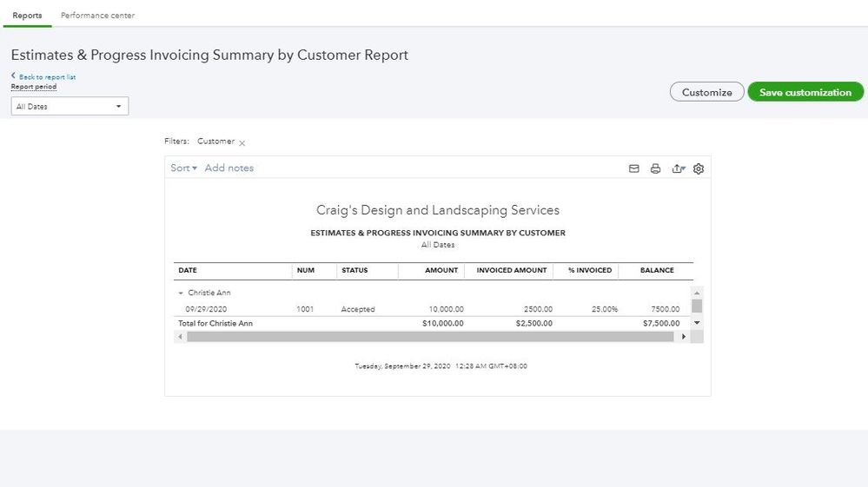Click the vertical scrollbar thumb
The image size is (868, 487).
(697, 306)
